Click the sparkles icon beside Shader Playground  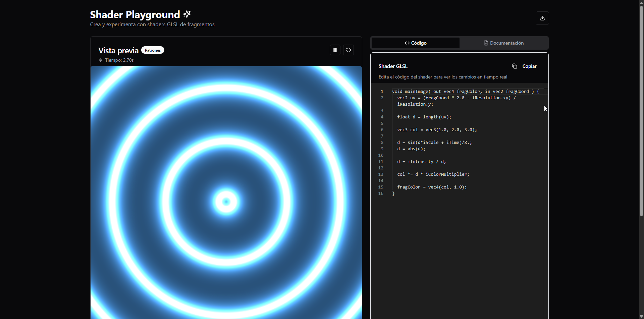pos(187,14)
